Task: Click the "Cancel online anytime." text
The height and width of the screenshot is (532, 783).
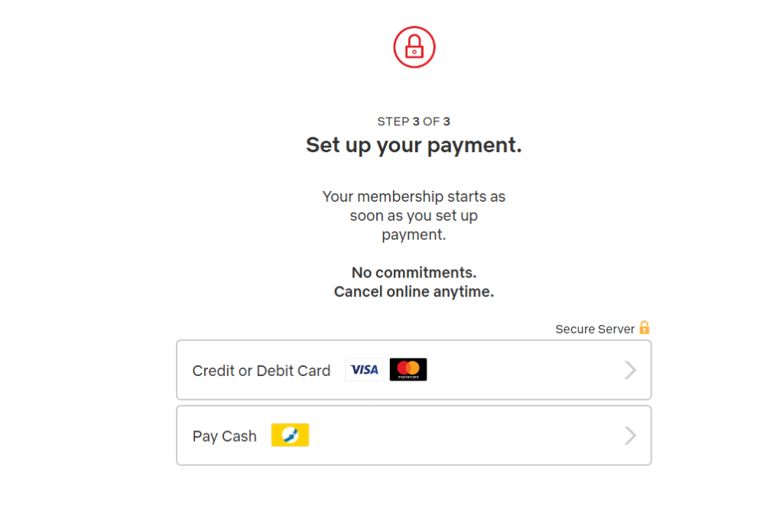Action: pyautogui.click(x=414, y=292)
